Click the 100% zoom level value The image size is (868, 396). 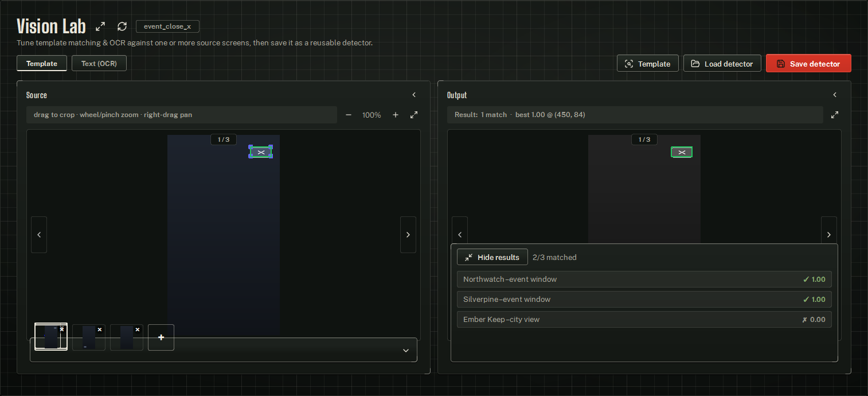point(372,115)
